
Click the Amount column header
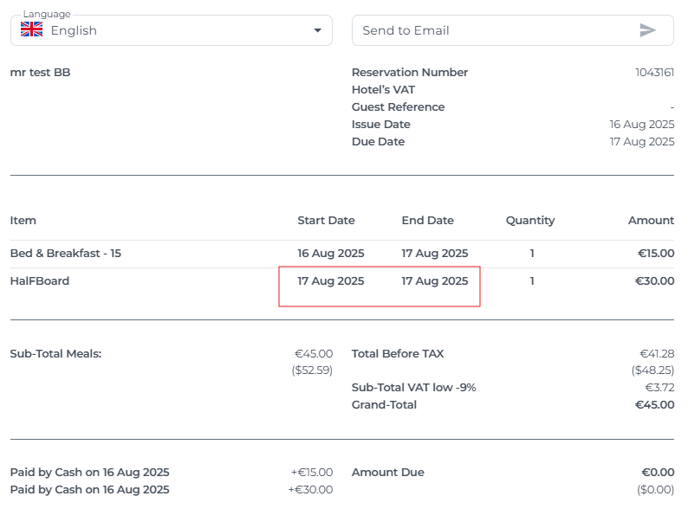click(x=651, y=220)
